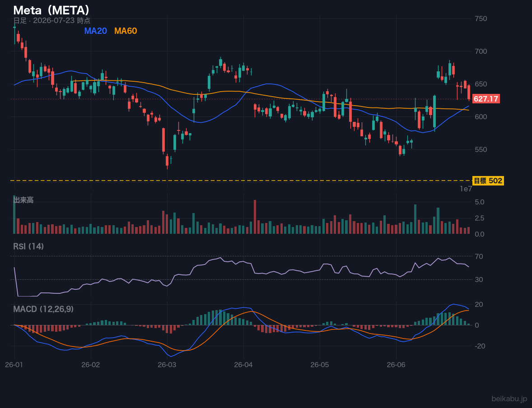Click the 26-04 date axis label
Screen dimensions: 532x408
(243, 365)
